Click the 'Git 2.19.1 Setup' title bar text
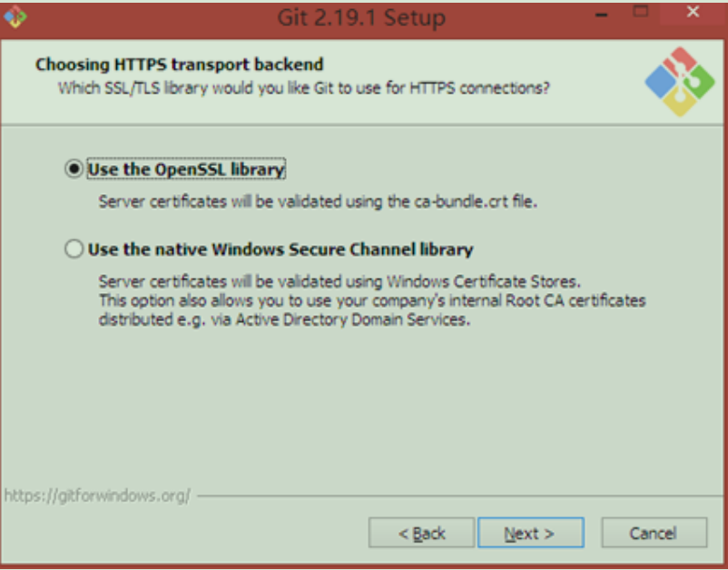 click(x=361, y=18)
